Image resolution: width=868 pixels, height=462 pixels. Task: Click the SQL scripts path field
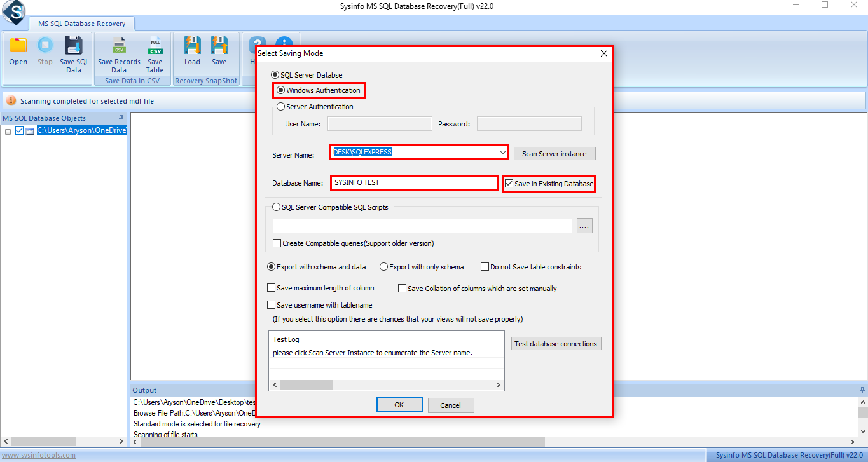click(x=423, y=226)
